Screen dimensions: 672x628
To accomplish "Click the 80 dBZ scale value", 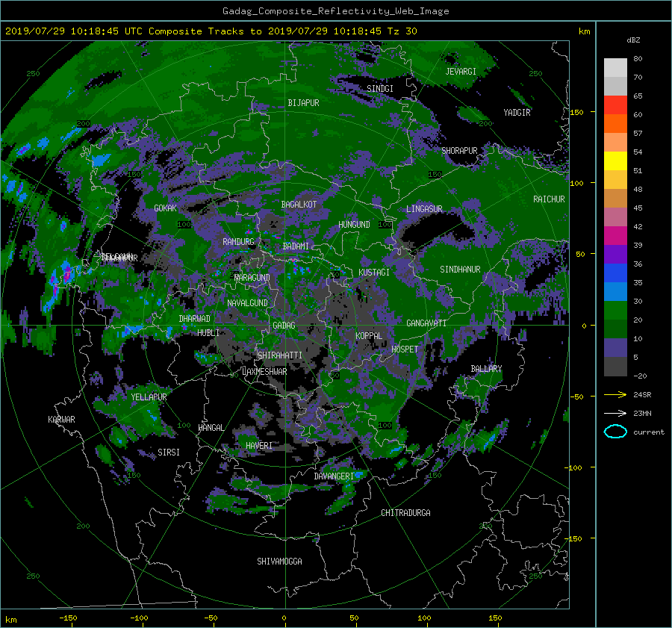I will (x=638, y=59).
